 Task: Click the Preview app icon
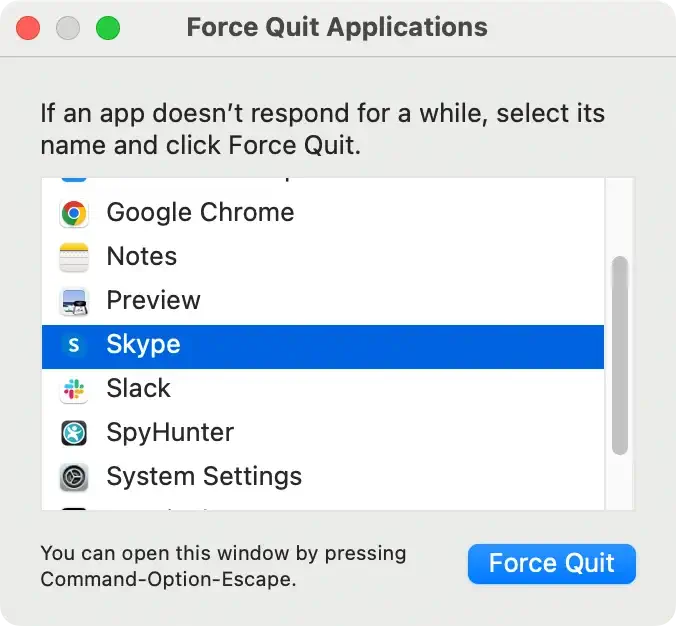74,300
